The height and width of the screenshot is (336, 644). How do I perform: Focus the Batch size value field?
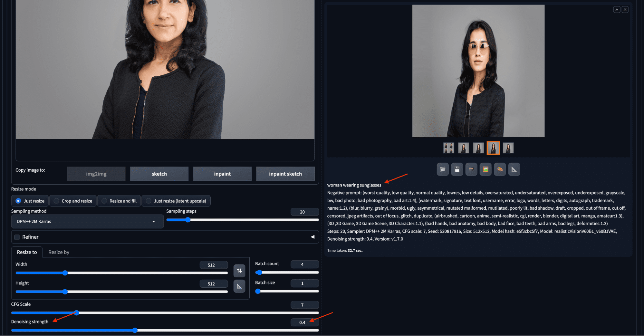pos(305,283)
